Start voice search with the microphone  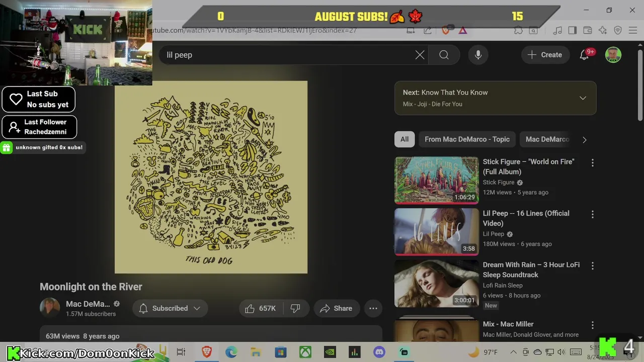[478, 55]
